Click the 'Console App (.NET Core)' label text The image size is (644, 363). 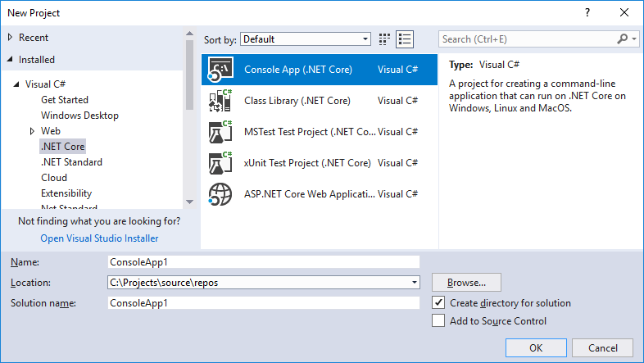298,70
